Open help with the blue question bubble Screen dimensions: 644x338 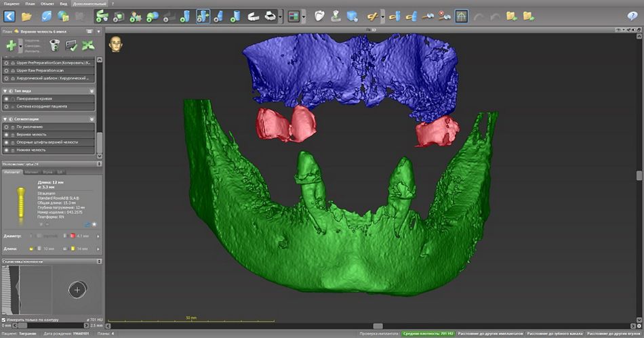pyautogui.click(x=632, y=16)
